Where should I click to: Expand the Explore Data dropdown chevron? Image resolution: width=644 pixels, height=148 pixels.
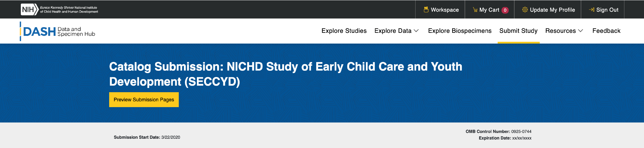point(416,31)
